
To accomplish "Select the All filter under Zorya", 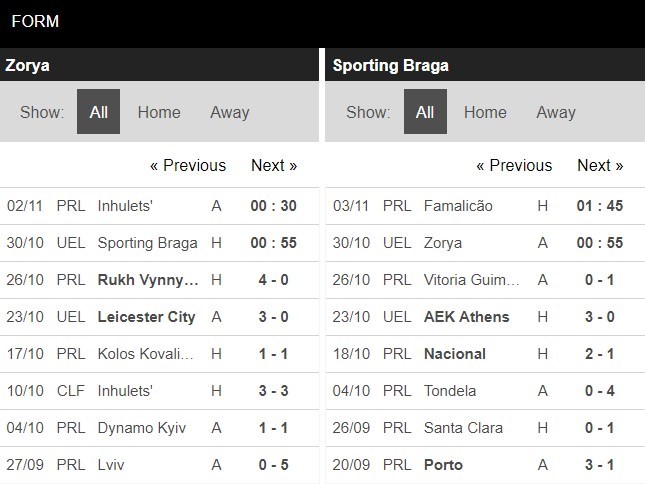I will click(98, 111).
